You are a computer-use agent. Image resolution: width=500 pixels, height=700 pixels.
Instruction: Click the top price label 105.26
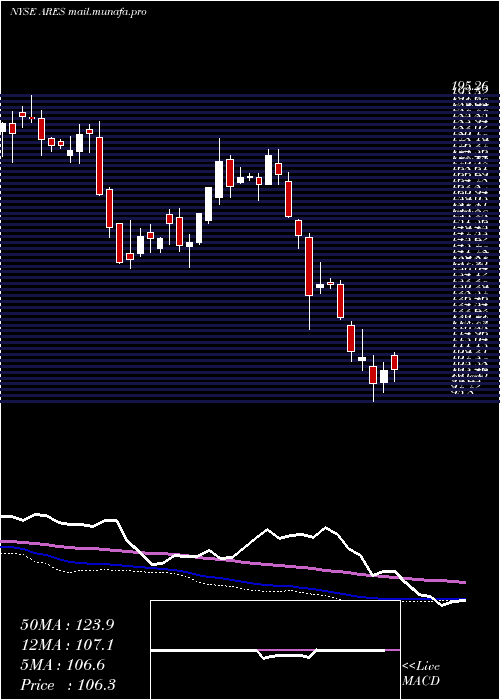pyautogui.click(x=469, y=86)
